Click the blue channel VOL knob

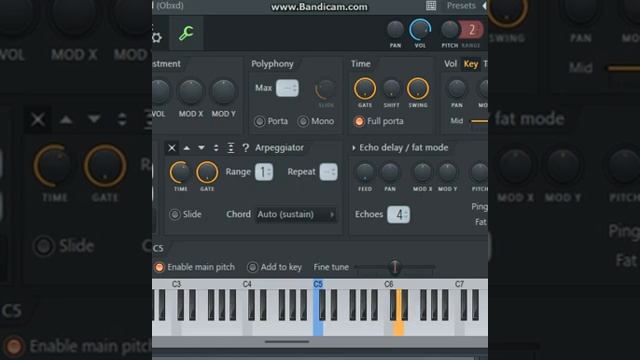[420, 30]
